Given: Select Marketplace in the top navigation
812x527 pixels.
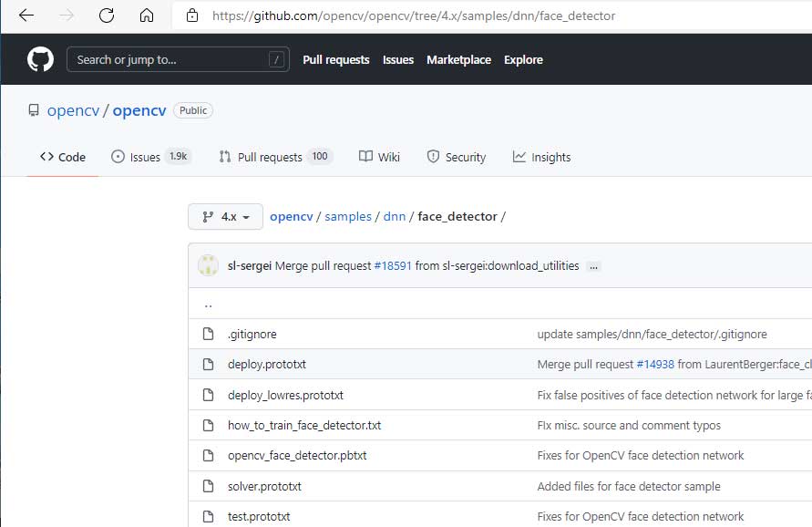Looking at the screenshot, I should (458, 60).
